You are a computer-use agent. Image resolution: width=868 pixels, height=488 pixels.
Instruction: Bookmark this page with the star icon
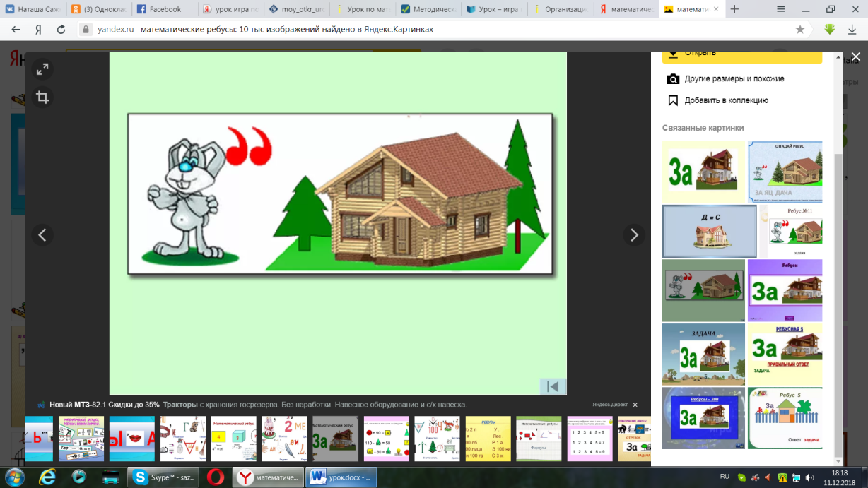pos(799,30)
